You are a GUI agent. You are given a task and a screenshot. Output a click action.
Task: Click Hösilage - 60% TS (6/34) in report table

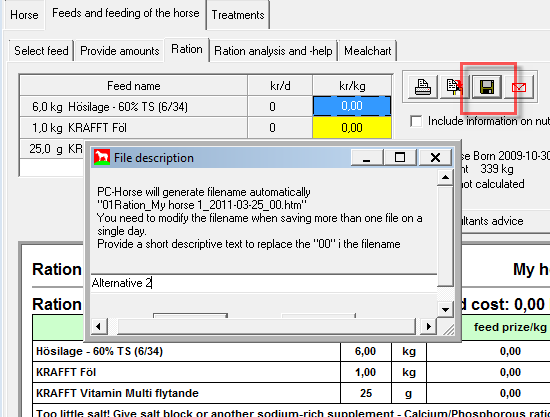click(x=99, y=351)
